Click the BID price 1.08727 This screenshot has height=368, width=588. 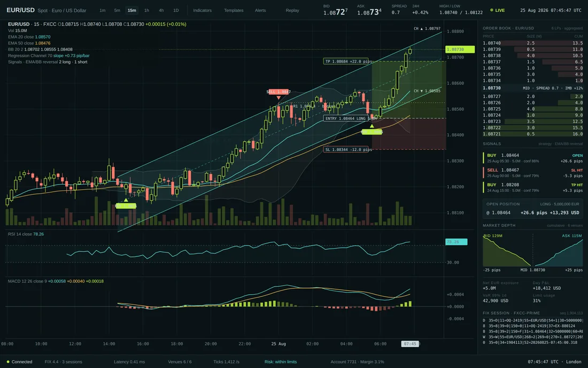tap(335, 12)
